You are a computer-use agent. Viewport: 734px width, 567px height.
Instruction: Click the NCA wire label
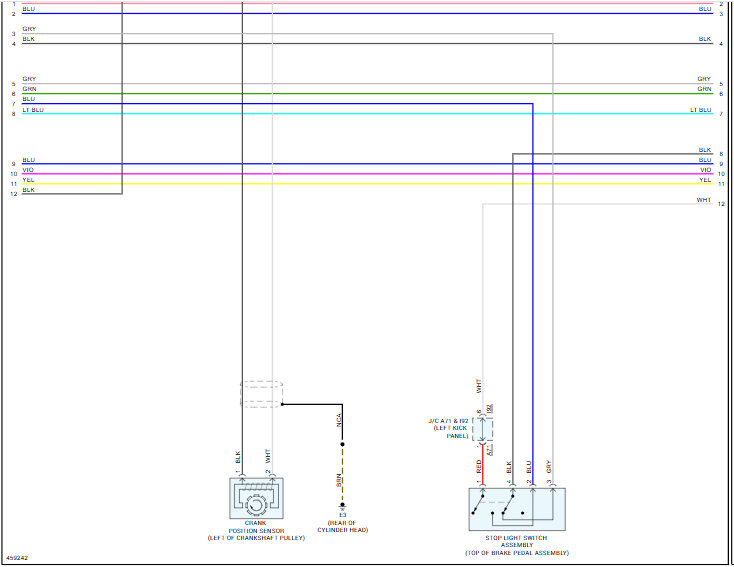click(x=339, y=420)
